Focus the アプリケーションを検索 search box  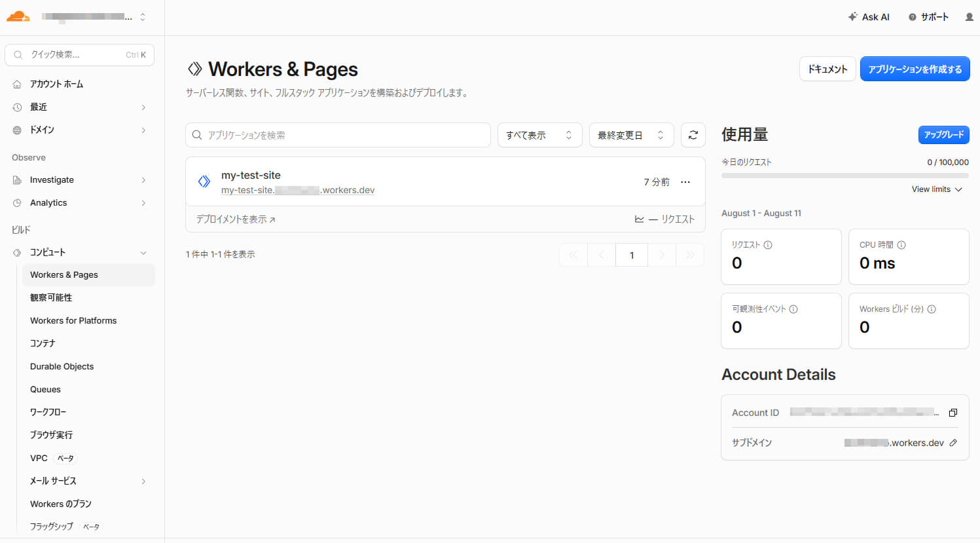click(x=338, y=135)
